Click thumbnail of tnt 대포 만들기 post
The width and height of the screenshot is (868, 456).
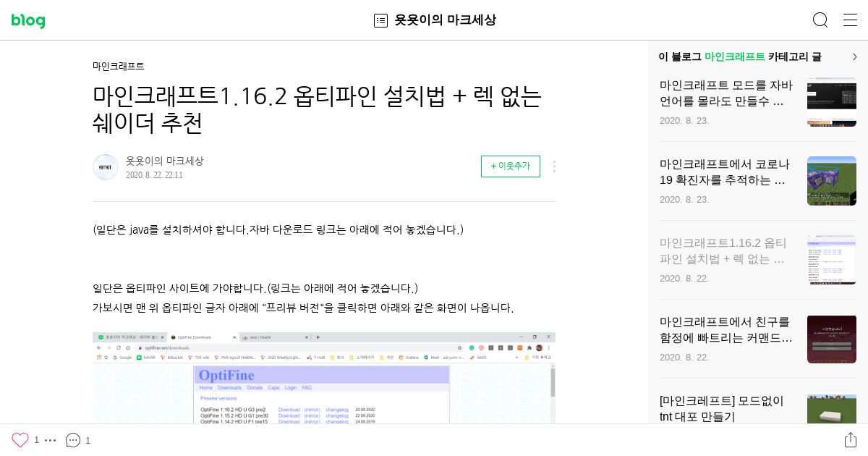pyautogui.click(x=832, y=409)
